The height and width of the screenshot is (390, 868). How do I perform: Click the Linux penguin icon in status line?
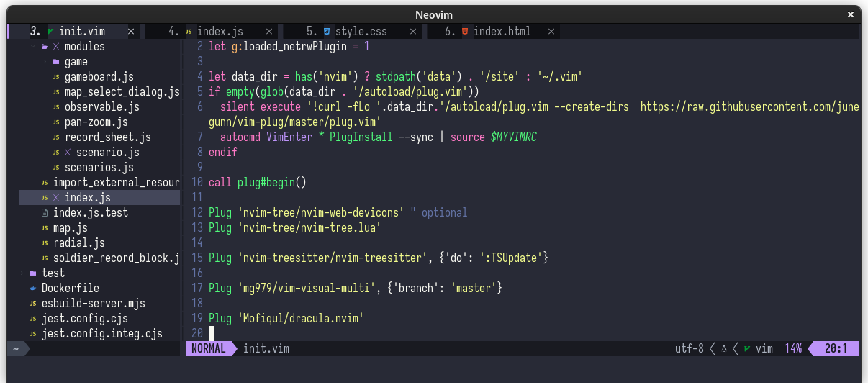724,349
